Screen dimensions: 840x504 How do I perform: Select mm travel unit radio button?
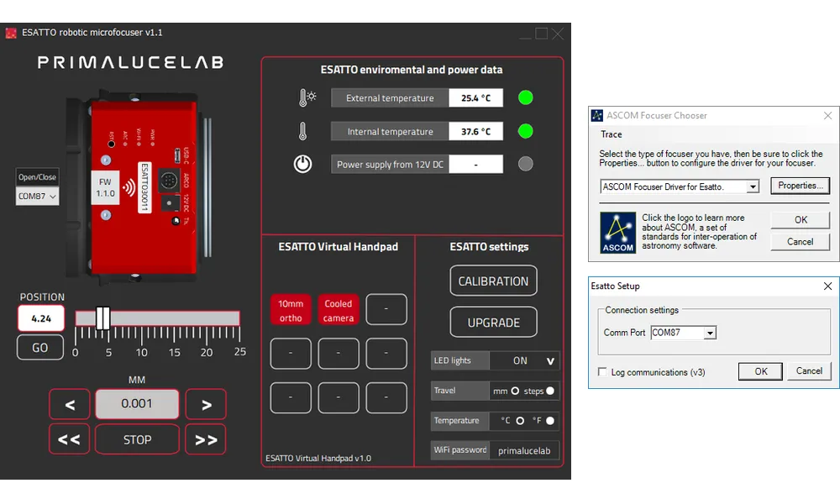coord(515,391)
